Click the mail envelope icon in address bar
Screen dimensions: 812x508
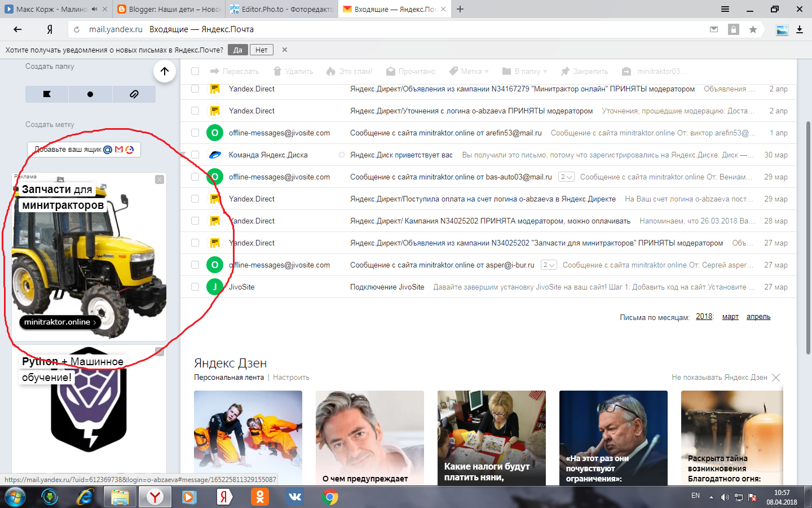[714, 29]
